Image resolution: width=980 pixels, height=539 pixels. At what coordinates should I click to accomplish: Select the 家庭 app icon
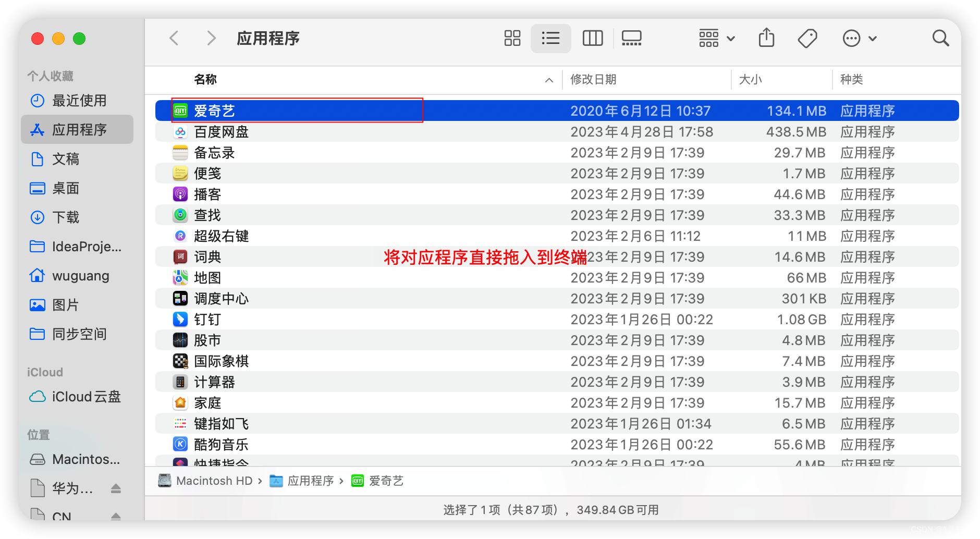pos(180,402)
